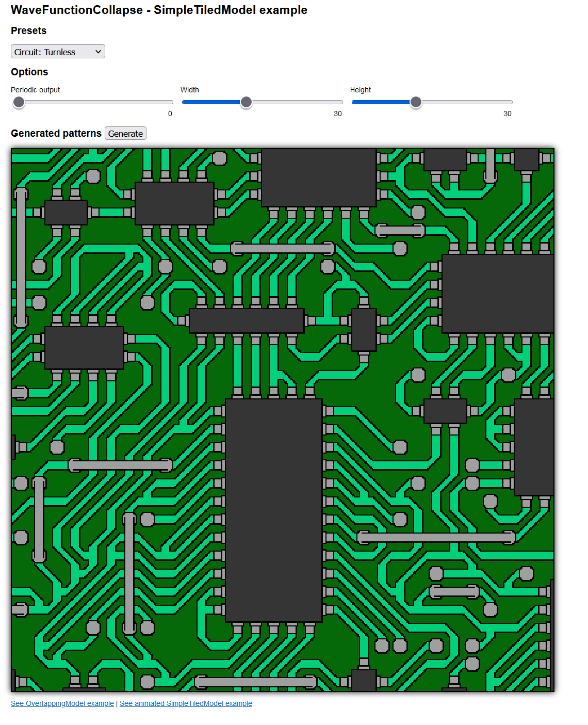Click the Height slider handle
Viewport: 588px width, 725px height.
(416, 102)
